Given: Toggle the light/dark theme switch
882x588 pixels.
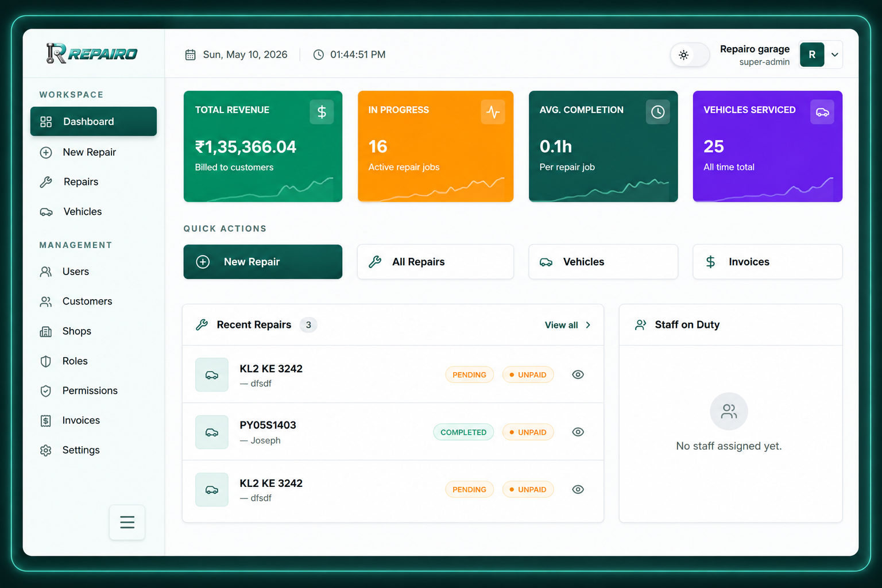Looking at the screenshot, I should pos(690,55).
